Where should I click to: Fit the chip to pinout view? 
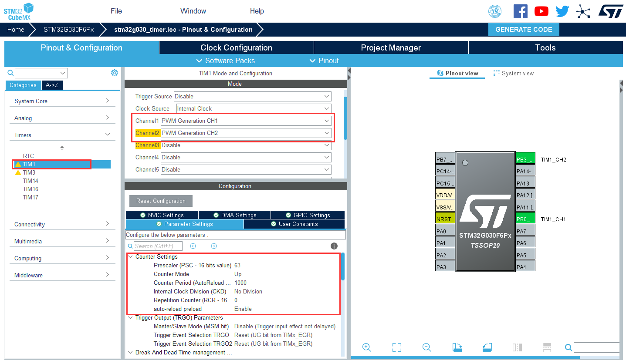[x=396, y=347]
